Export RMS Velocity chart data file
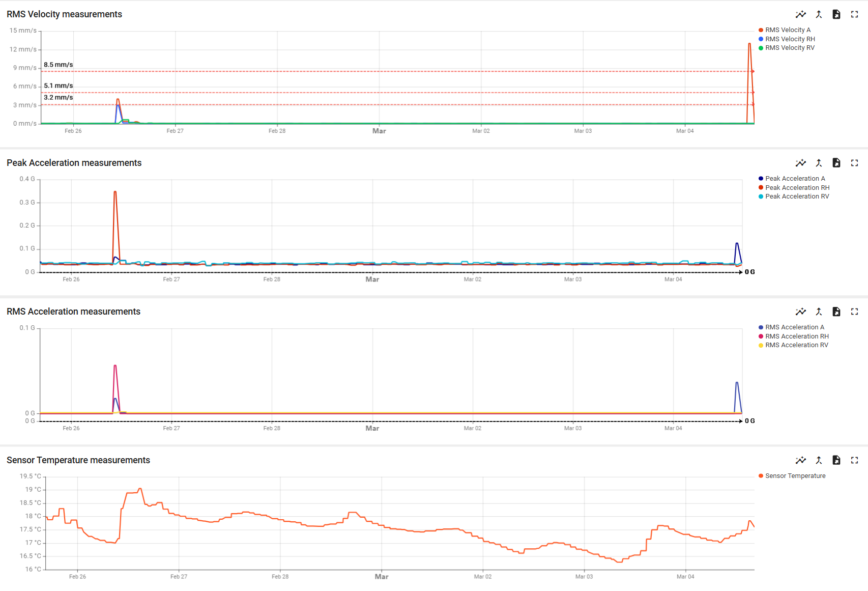This screenshot has height=591, width=868. (x=836, y=14)
